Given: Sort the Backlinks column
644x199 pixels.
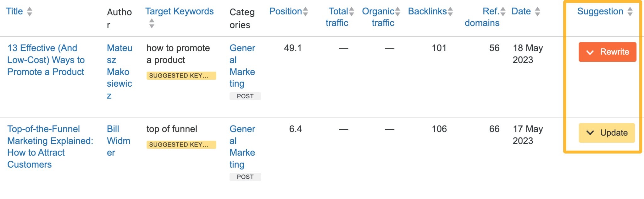Looking at the screenshot, I should coord(451,11).
